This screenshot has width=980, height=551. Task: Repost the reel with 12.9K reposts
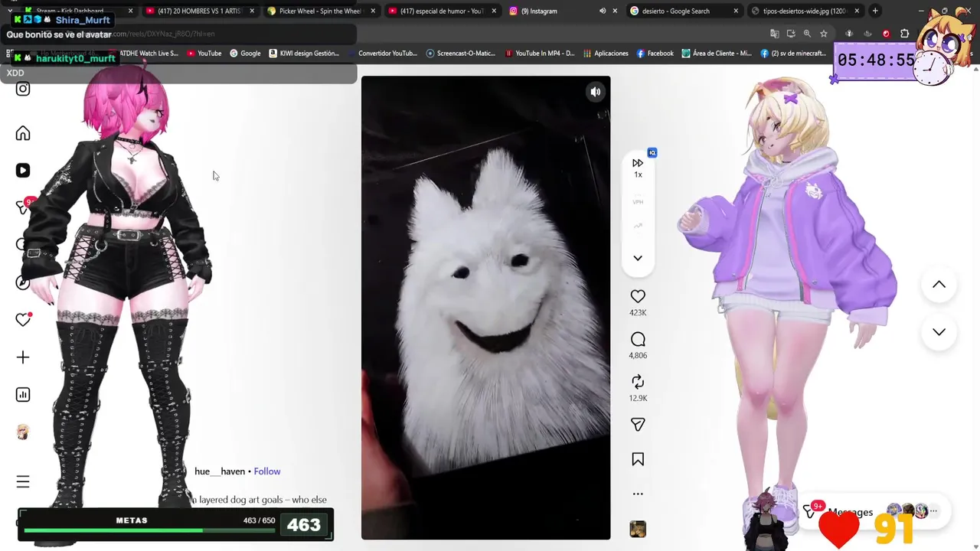[638, 382]
